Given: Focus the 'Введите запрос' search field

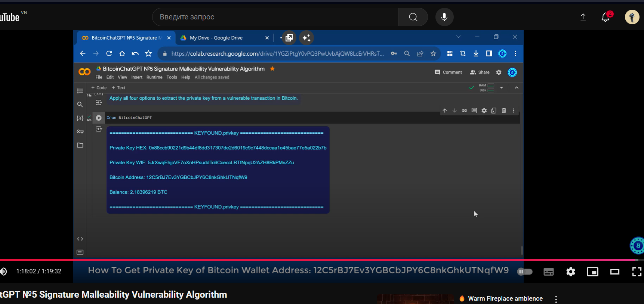Looking at the screenshot, I should [275, 17].
